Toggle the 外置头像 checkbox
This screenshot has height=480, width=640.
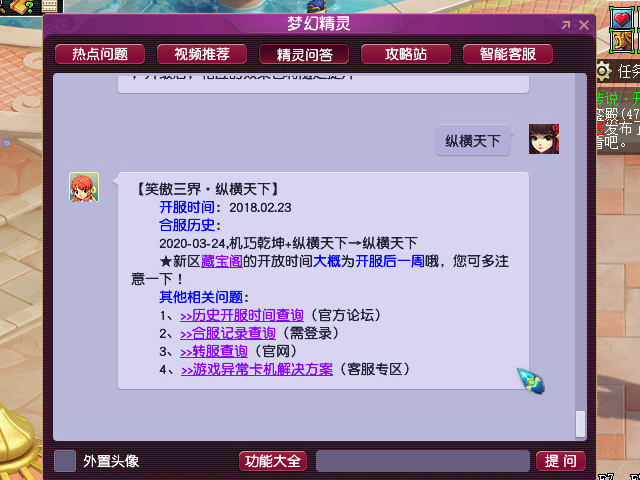tap(65, 461)
